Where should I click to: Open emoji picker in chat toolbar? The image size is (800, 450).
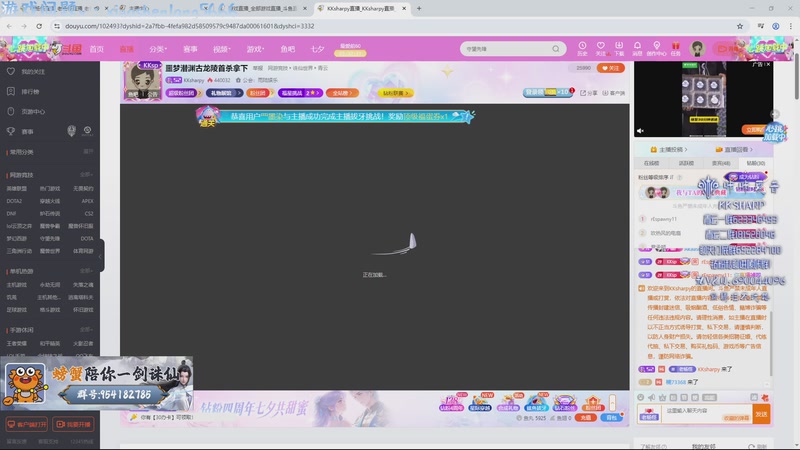(641, 397)
